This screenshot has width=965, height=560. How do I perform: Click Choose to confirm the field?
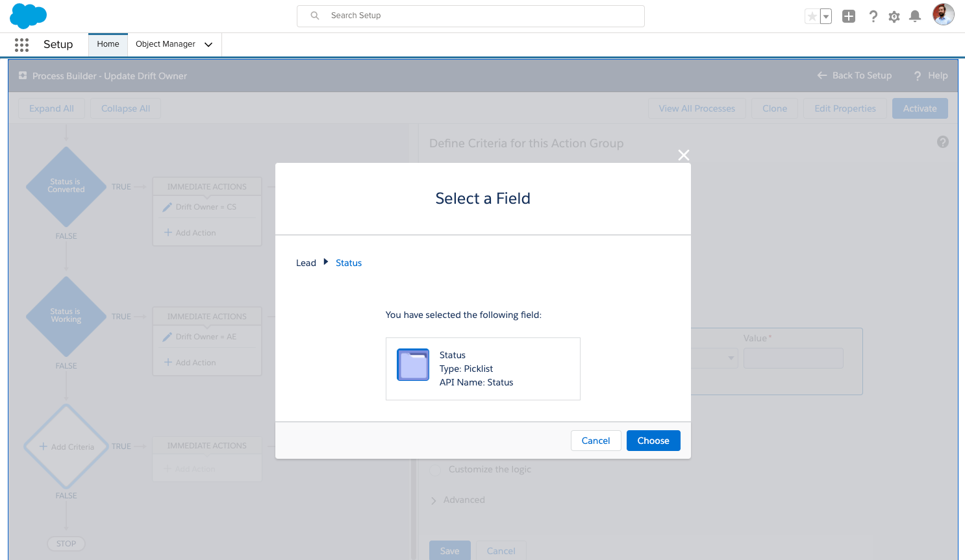pos(653,441)
